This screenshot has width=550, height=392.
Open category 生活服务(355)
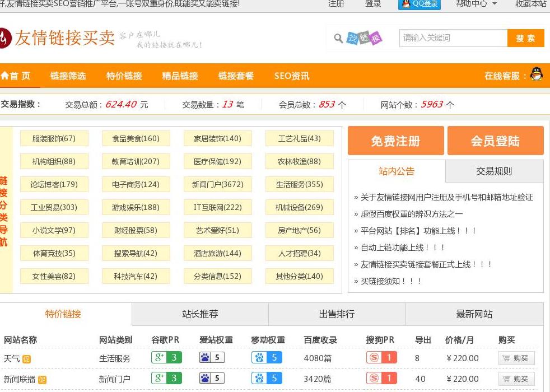(299, 184)
